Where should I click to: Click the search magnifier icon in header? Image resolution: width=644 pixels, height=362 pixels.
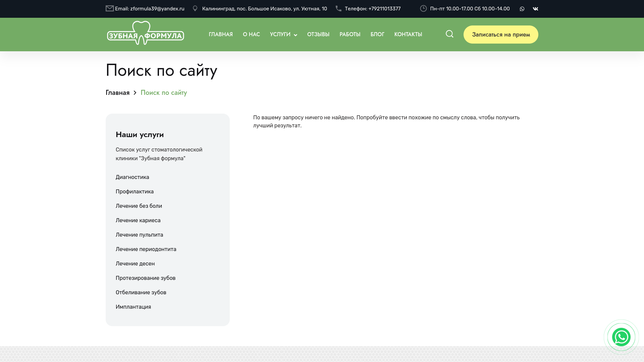coord(449,34)
